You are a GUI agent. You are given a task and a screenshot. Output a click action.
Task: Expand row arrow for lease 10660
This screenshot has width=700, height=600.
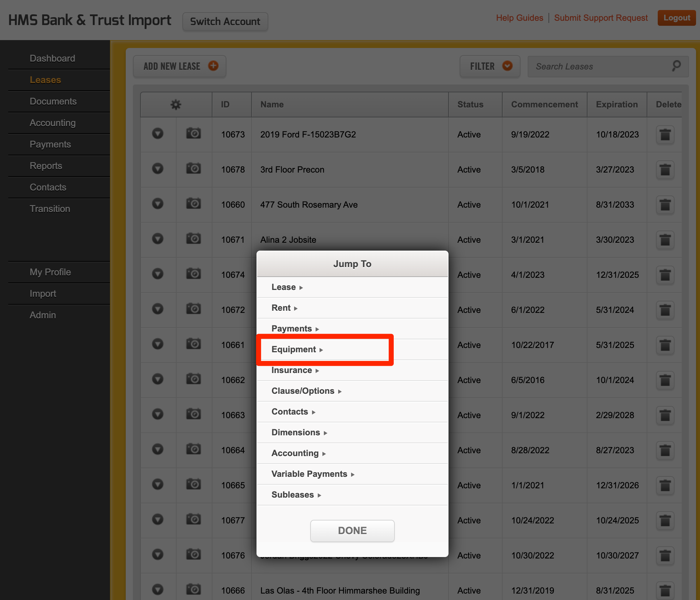tap(158, 204)
